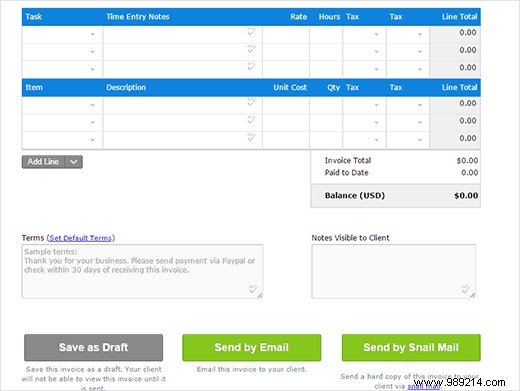Click third Time Entry Notes field
This screenshot has height=391, width=520.
point(182,69)
